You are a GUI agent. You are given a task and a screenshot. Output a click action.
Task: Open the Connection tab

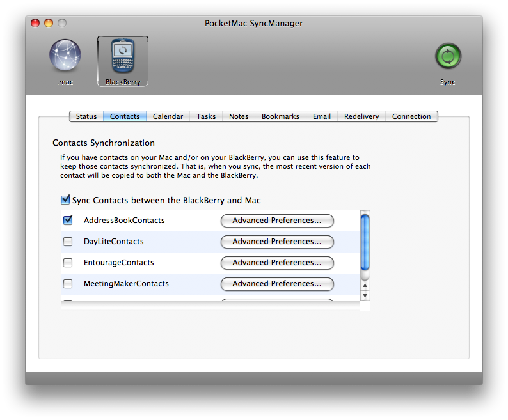[x=411, y=116]
